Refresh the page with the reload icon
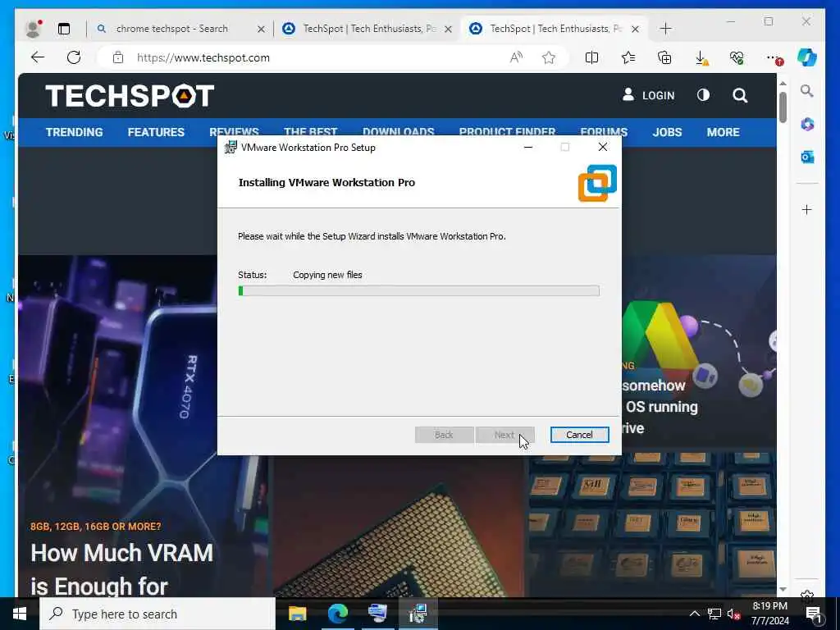This screenshot has height=630, width=840. click(74, 57)
